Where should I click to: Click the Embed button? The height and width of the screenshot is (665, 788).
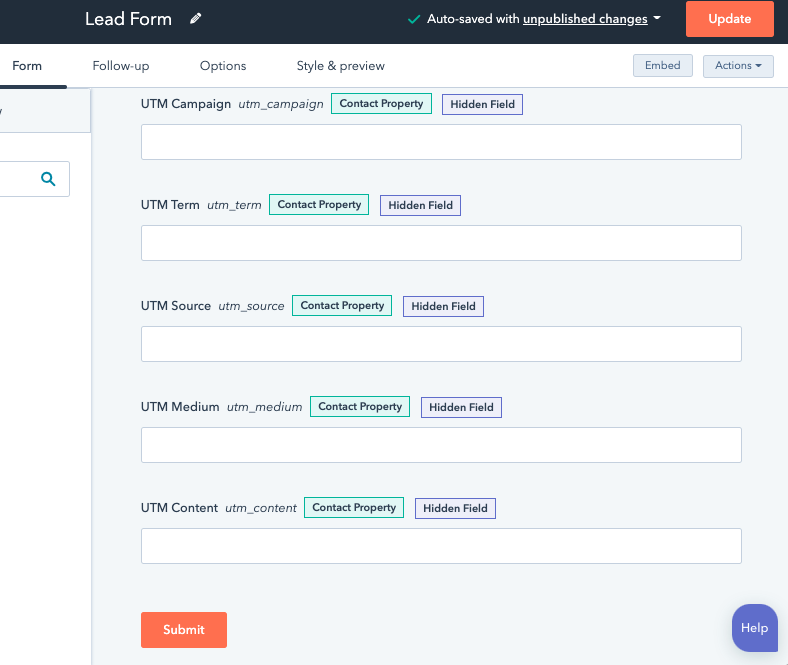[x=662, y=65]
